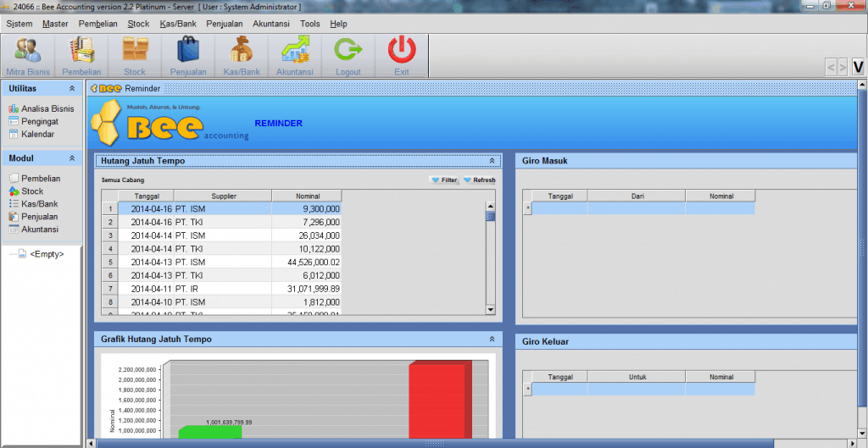The width and height of the screenshot is (868, 448).
Task: Click the toolbar previous arrow button
Action: pos(831,67)
